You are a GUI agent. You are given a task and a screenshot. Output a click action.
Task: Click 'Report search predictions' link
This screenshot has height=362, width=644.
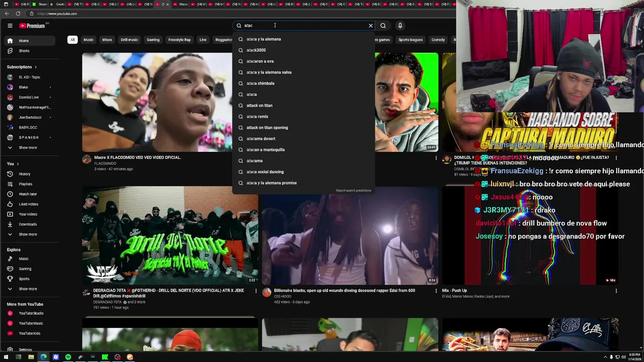point(353,191)
